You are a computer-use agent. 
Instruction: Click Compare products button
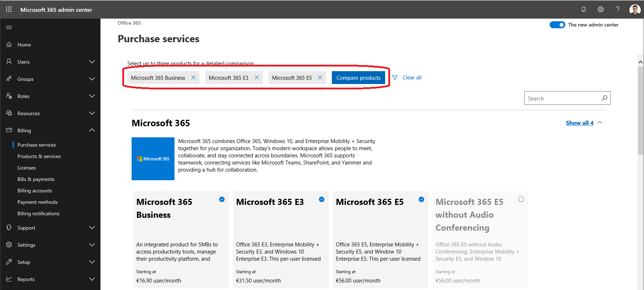[x=358, y=78]
